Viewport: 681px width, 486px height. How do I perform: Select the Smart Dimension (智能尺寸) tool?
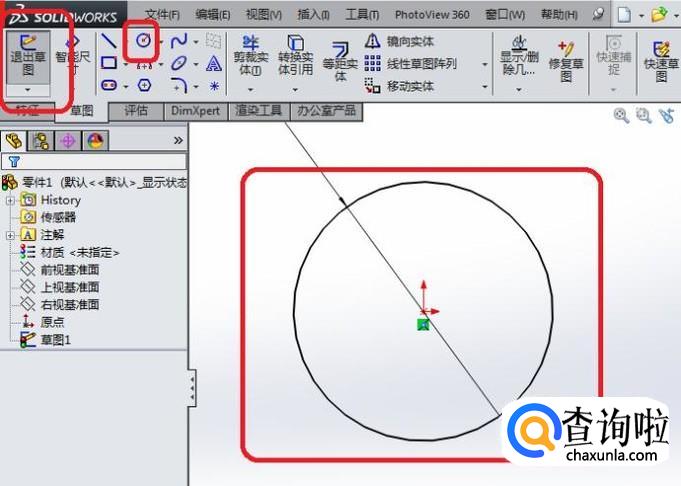click(73, 56)
